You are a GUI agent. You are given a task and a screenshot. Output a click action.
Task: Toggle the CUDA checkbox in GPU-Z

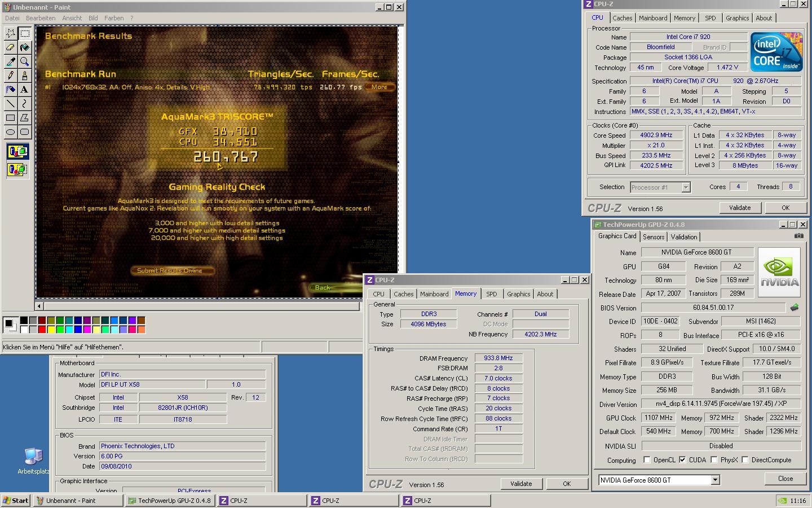point(682,460)
